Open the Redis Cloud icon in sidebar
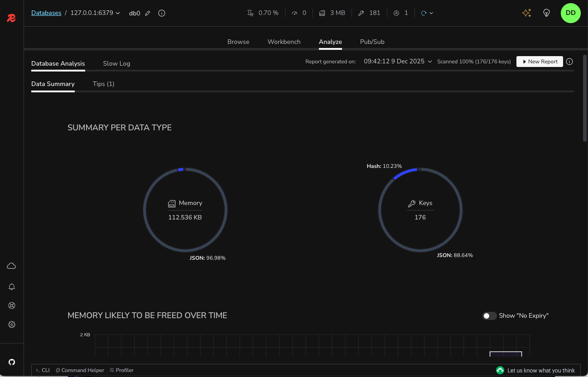 click(x=12, y=266)
